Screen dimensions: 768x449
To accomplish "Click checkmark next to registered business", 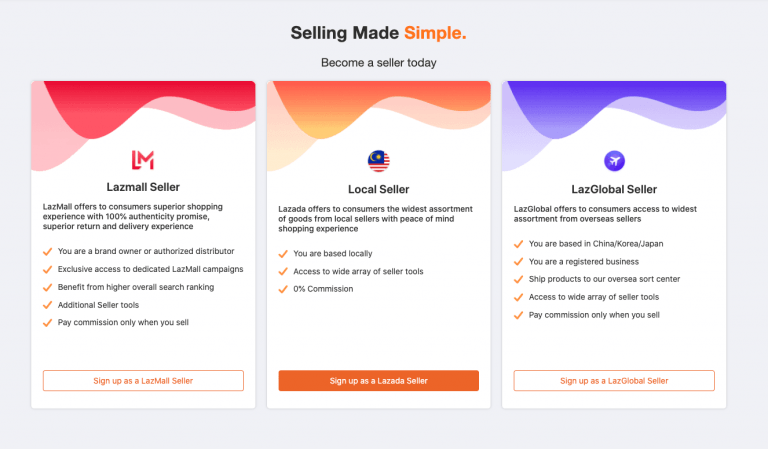I will [x=518, y=262].
